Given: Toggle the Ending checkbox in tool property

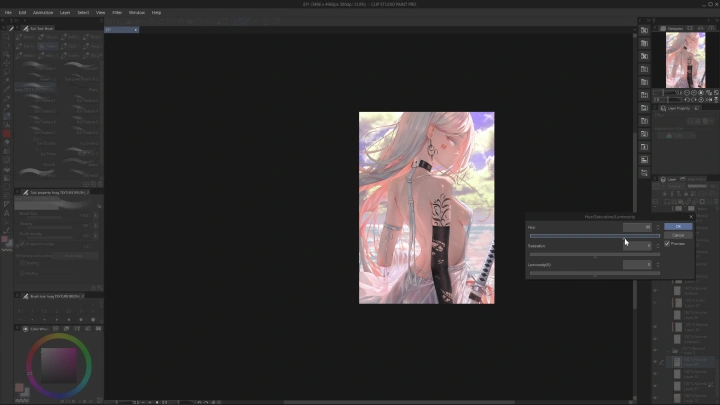Looking at the screenshot, I should click(22, 273).
